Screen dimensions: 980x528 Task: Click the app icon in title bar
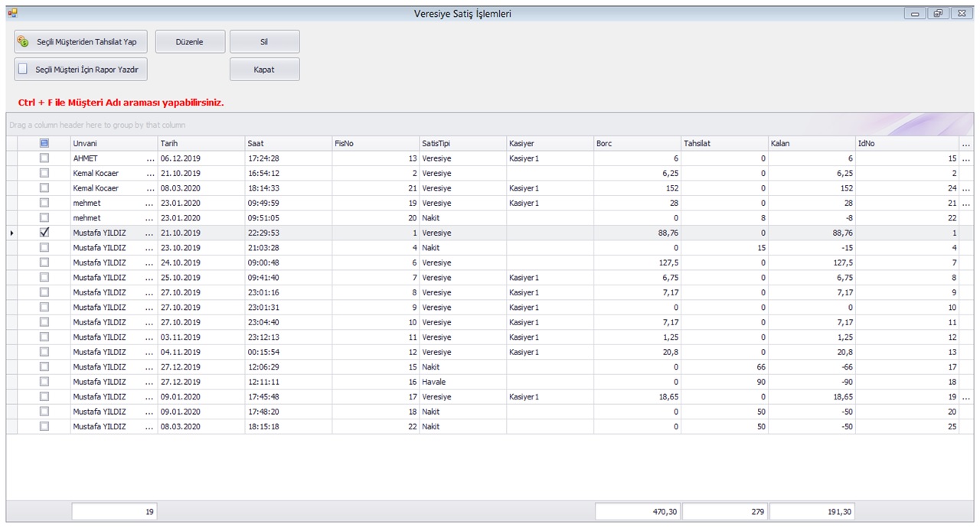pos(12,13)
